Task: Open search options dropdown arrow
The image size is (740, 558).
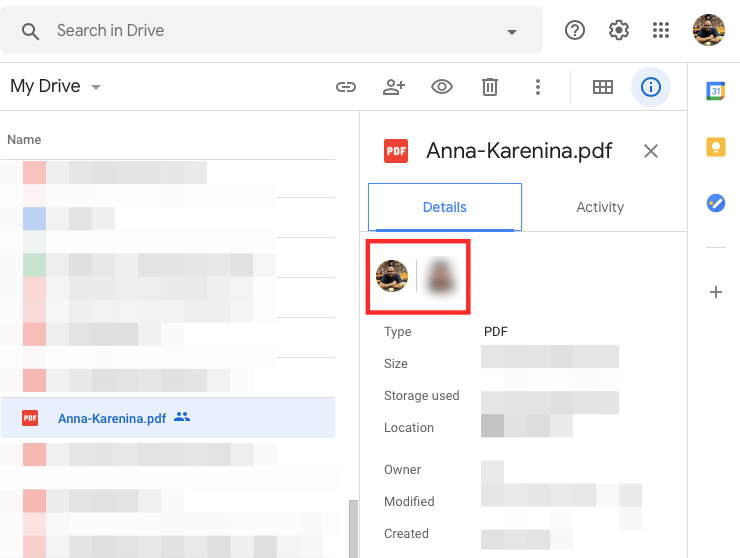Action: coord(512,32)
